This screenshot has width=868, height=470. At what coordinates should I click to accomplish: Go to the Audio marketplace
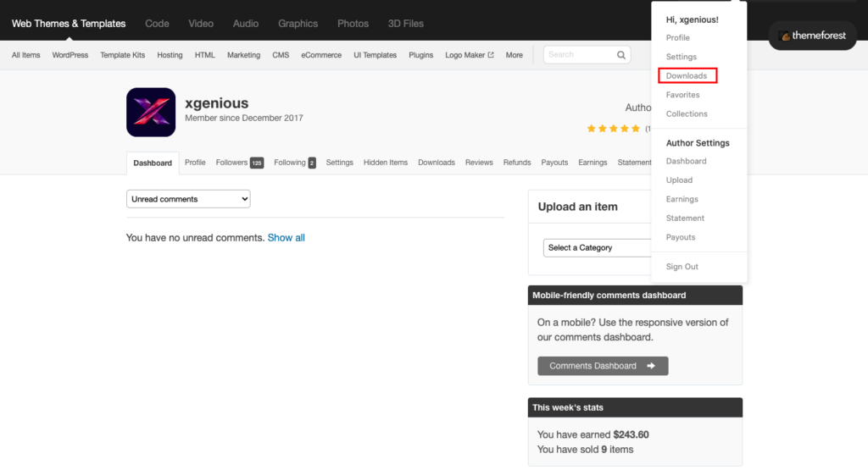245,23
